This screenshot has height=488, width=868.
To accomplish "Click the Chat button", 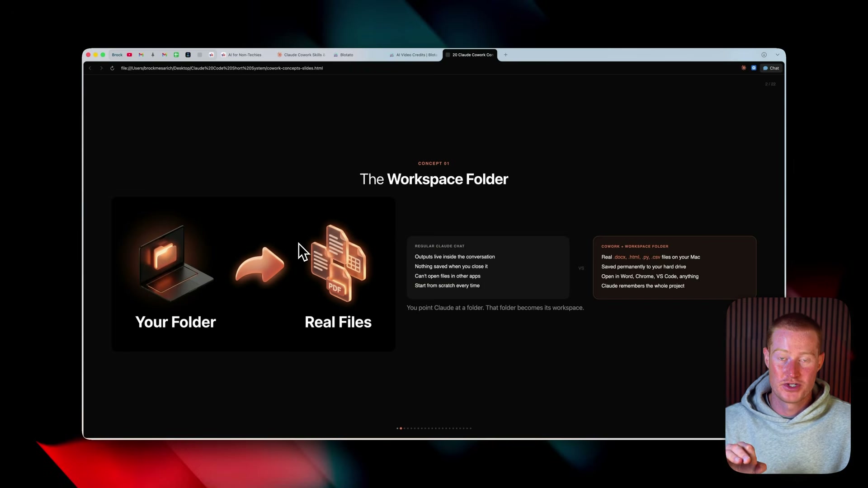I will (x=772, y=68).
